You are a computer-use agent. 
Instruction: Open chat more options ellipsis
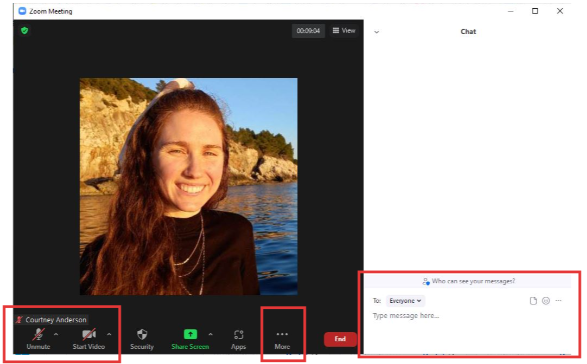559,300
